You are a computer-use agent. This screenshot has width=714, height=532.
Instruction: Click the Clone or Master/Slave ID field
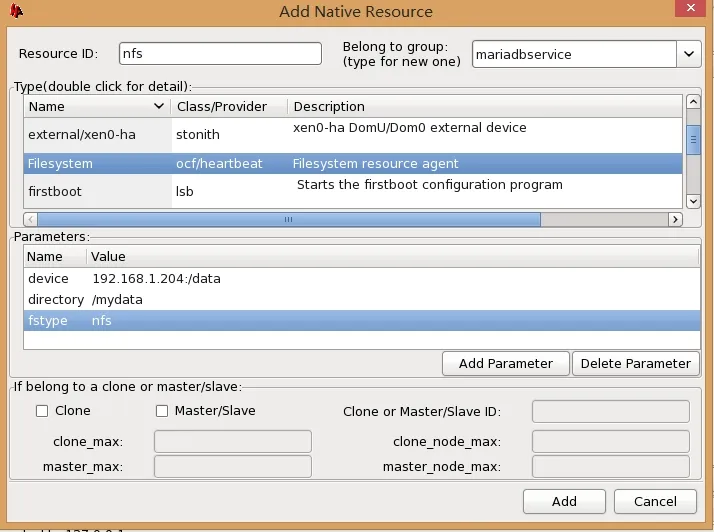(x=611, y=412)
